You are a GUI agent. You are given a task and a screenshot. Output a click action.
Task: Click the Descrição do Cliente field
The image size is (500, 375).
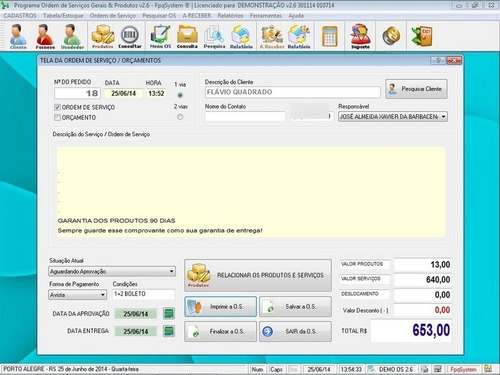(292, 92)
